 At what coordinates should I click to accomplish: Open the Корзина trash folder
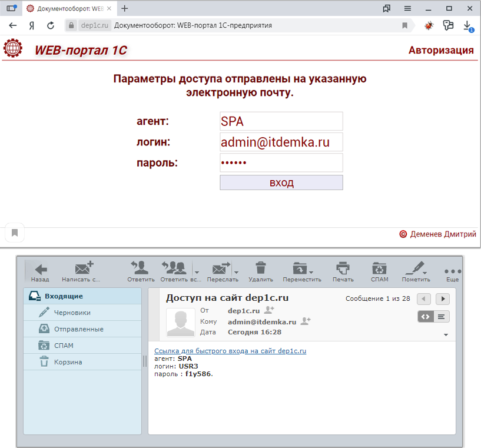point(82,362)
